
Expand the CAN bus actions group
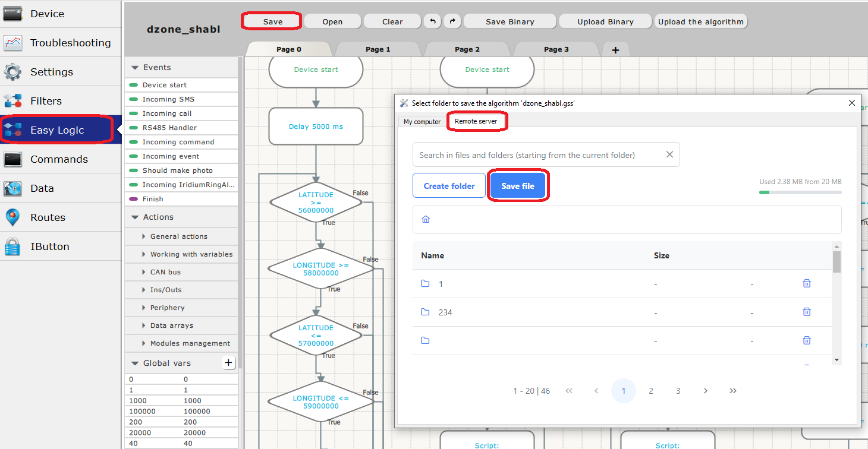click(165, 272)
